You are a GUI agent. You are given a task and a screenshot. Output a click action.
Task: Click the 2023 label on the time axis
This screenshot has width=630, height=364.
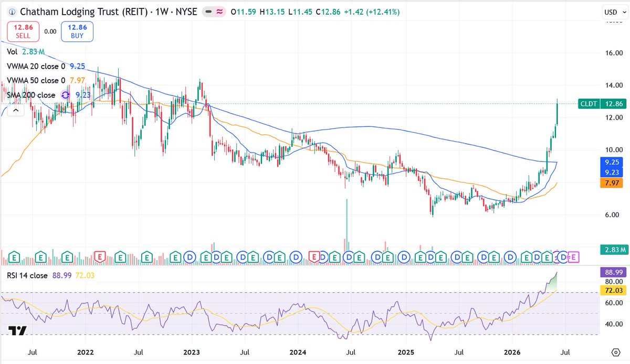192,351
